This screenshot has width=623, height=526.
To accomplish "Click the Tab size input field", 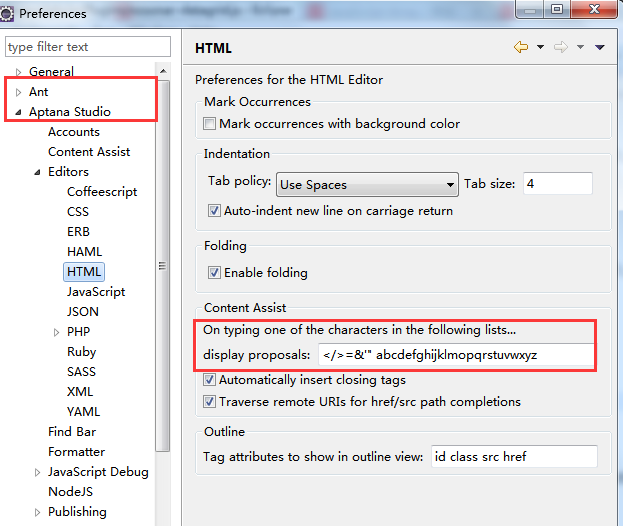I will point(557,184).
